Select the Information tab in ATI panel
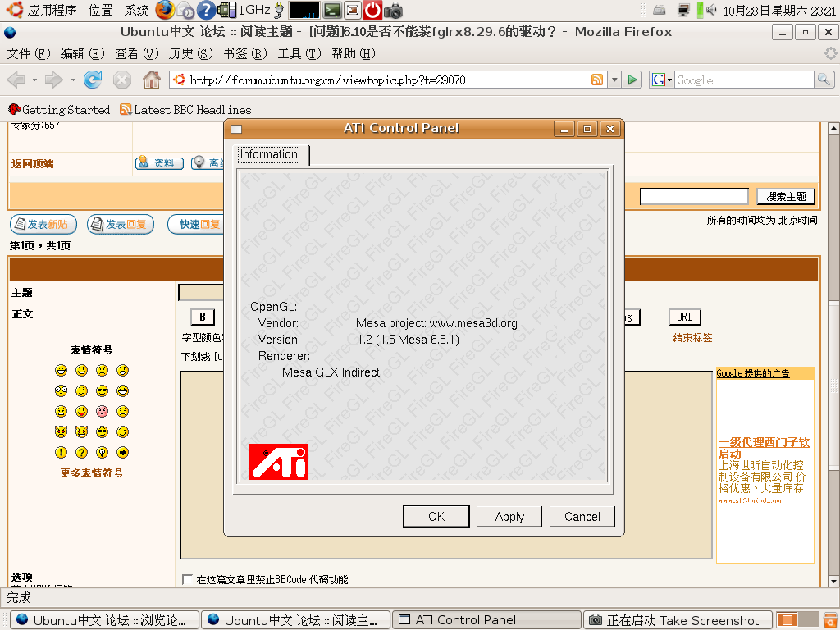This screenshot has height=630, width=840. coord(269,154)
